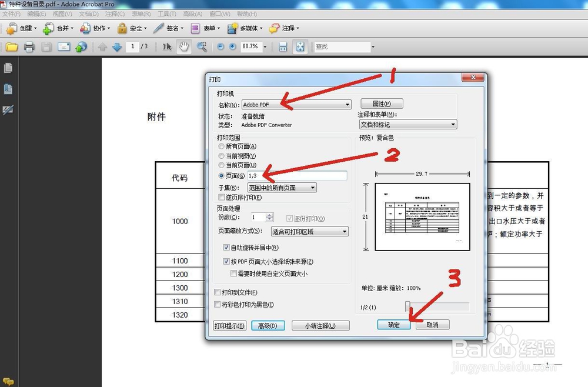
Task: Click the 确定 (OK) button
Action: (393, 325)
